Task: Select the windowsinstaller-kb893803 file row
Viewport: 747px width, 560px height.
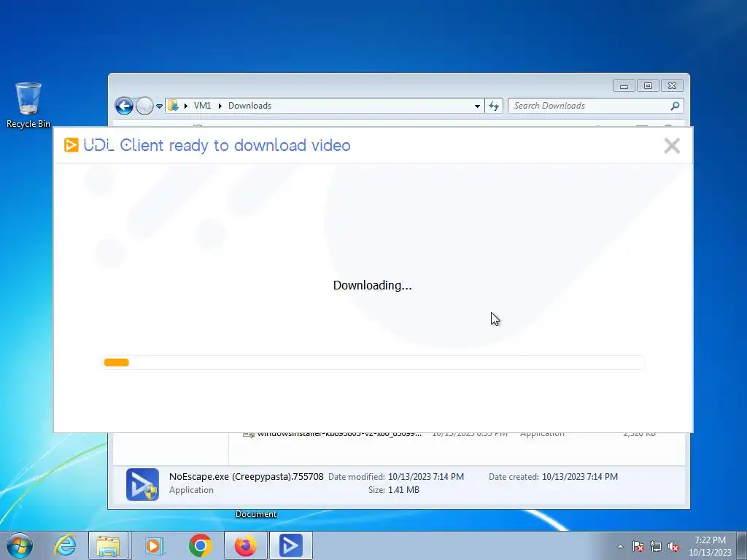Action: [449, 434]
